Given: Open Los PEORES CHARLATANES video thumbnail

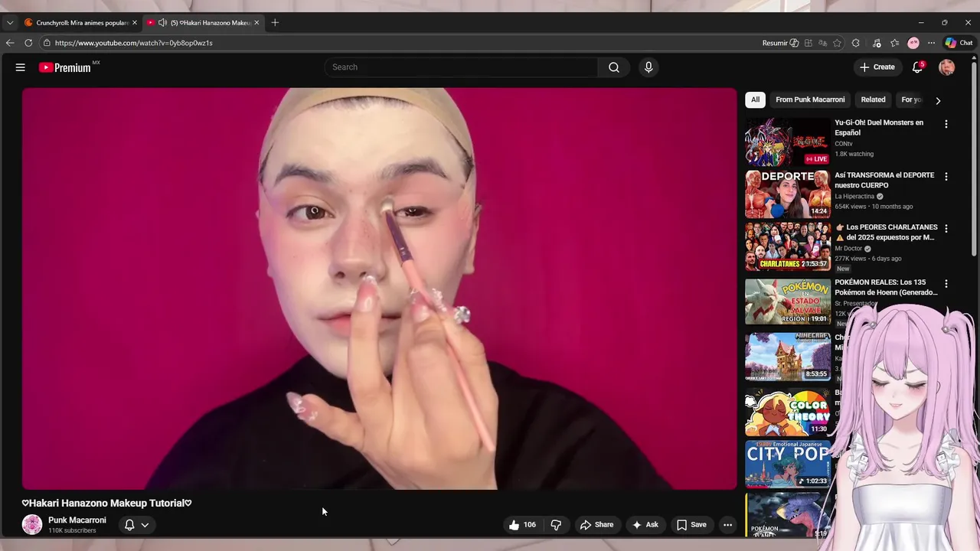Looking at the screenshot, I should tap(787, 246).
